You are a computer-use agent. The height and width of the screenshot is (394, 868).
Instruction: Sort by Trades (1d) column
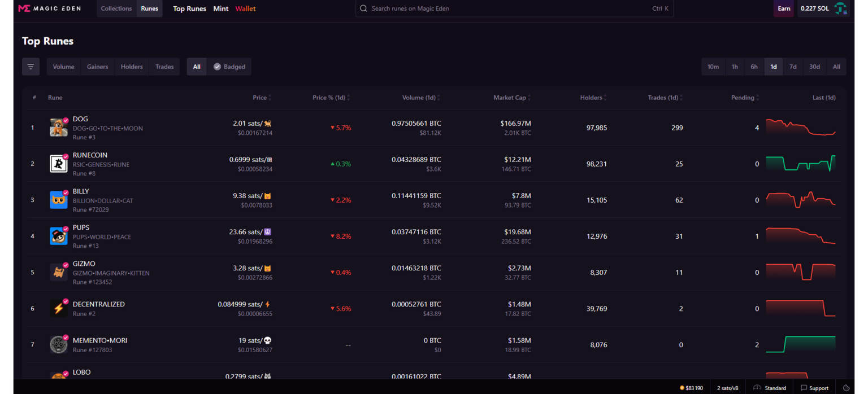coord(665,98)
